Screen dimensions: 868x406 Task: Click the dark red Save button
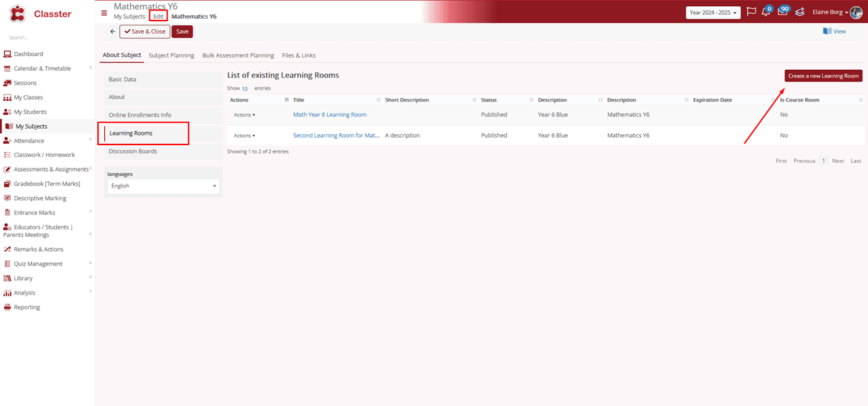(182, 31)
